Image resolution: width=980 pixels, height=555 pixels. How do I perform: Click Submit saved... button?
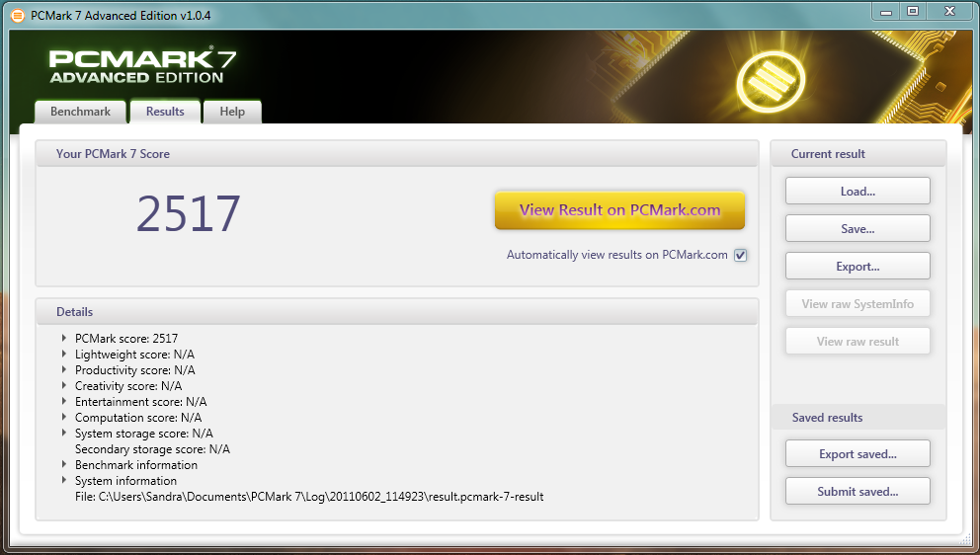857,491
